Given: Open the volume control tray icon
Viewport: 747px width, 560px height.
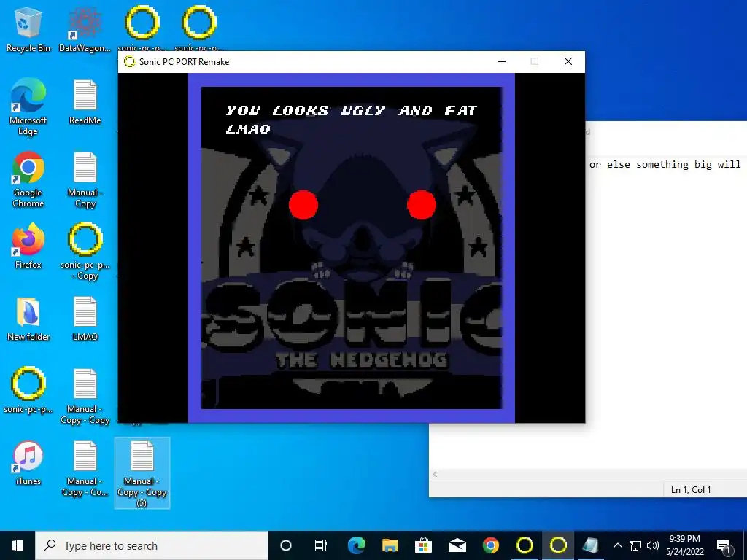Looking at the screenshot, I should [x=653, y=545].
